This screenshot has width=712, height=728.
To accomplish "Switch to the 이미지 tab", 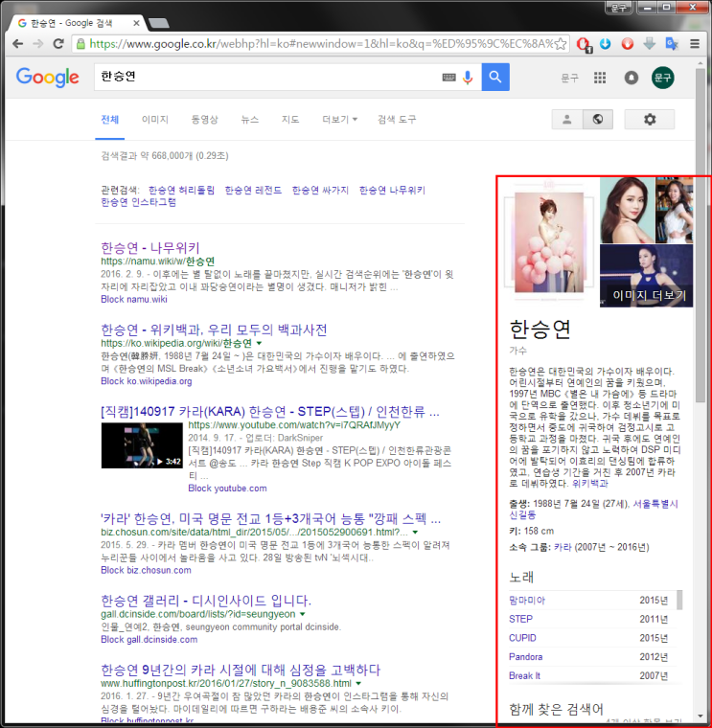I will click(x=155, y=120).
